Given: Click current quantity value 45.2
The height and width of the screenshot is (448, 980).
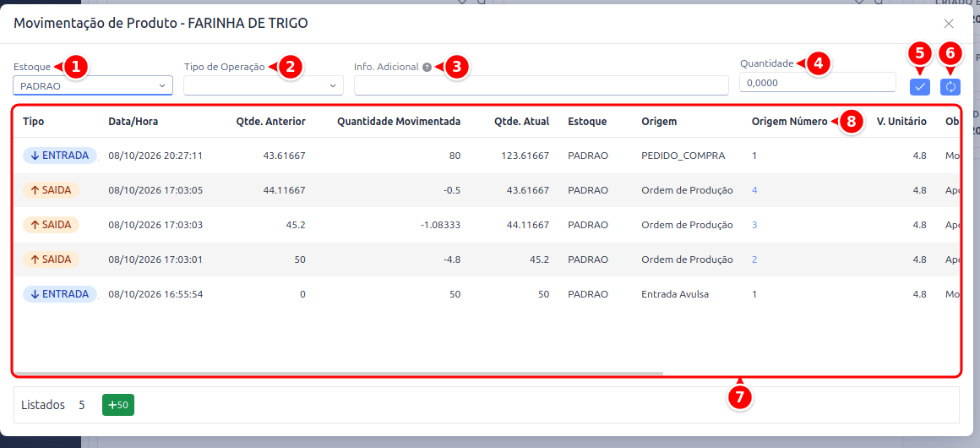Looking at the screenshot, I should (539, 259).
